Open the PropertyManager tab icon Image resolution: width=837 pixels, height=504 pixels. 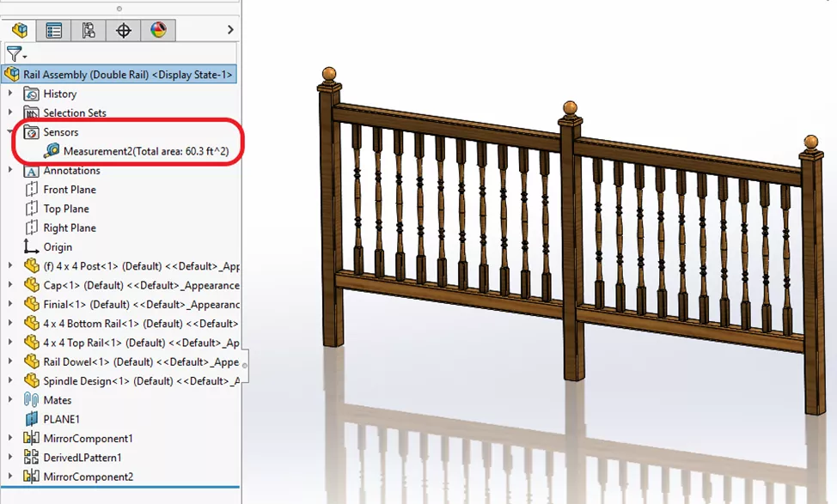tap(54, 29)
